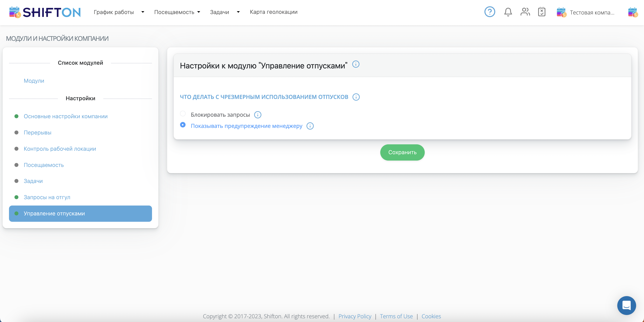Image resolution: width=644 pixels, height=322 pixels.
Task: Open the help question mark icon
Action: 490,12
